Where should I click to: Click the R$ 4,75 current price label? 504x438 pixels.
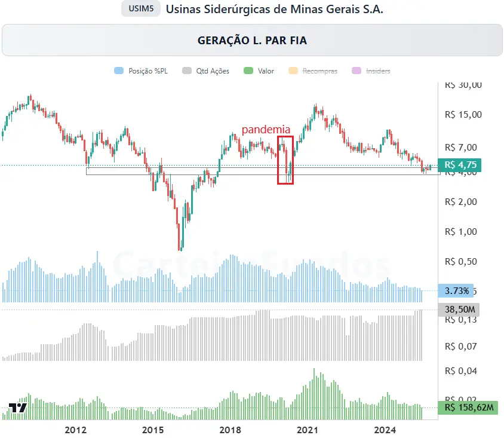[460, 165]
